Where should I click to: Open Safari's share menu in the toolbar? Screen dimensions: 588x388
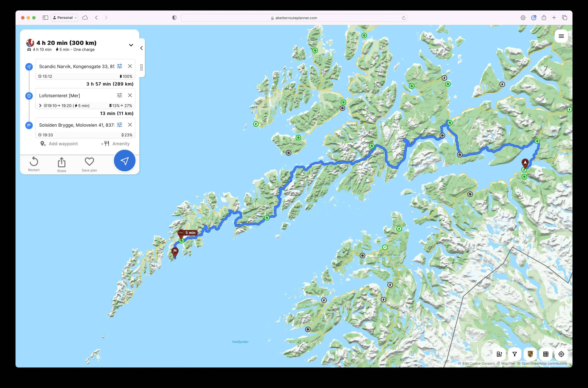pos(544,18)
